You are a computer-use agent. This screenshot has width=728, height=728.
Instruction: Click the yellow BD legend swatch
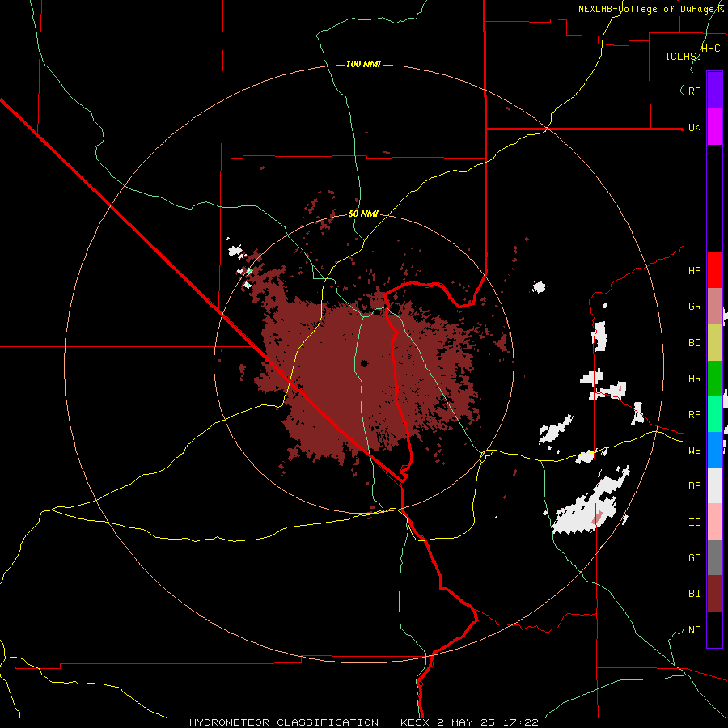pos(714,342)
